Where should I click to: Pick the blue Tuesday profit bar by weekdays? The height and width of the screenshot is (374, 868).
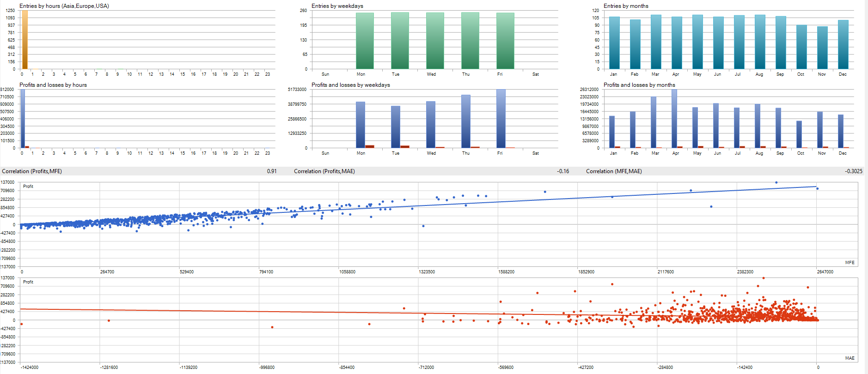point(395,127)
